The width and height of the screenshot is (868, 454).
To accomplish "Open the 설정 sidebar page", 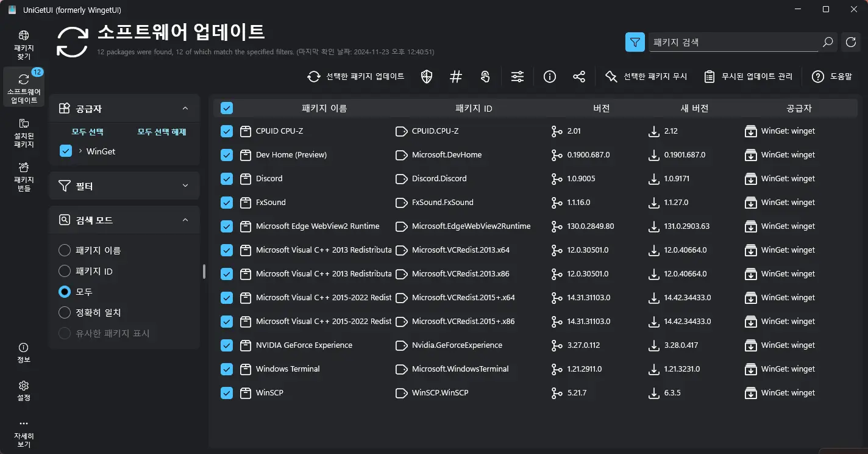I will click(24, 391).
